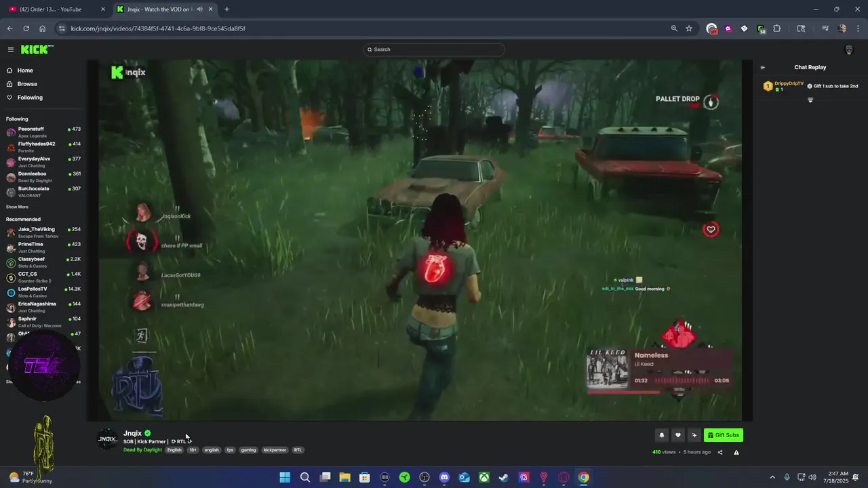This screenshot has width=868, height=488.
Task: Collapse the Chat Replay panel
Action: click(762, 67)
